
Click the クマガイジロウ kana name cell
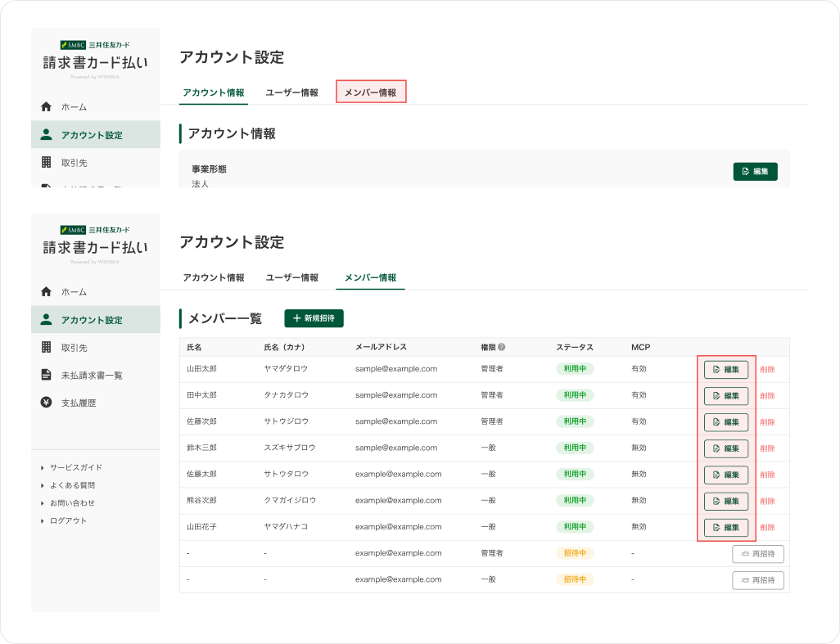pyautogui.click(x=290, y=500)
